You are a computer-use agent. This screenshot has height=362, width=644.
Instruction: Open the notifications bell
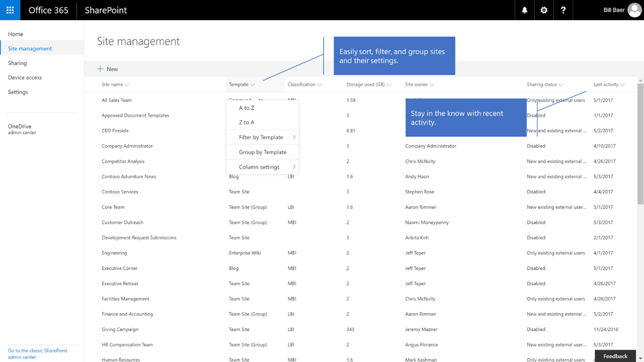pyautogui.click(x=525, y=10)
